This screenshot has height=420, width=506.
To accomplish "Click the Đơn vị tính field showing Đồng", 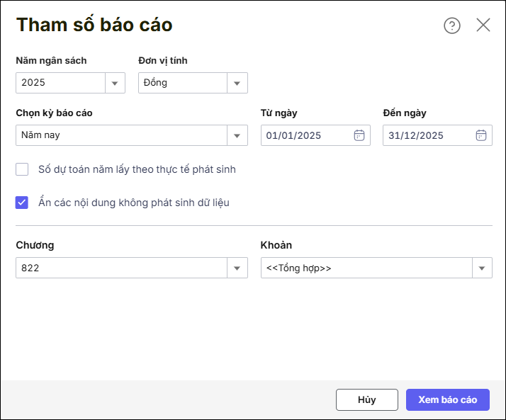I will pos(182,83).
